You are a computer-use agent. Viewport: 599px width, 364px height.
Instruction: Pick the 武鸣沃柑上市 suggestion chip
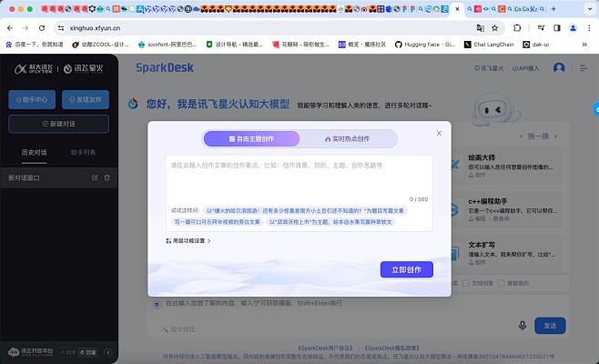pyautogui.click(x=330, y=222)
